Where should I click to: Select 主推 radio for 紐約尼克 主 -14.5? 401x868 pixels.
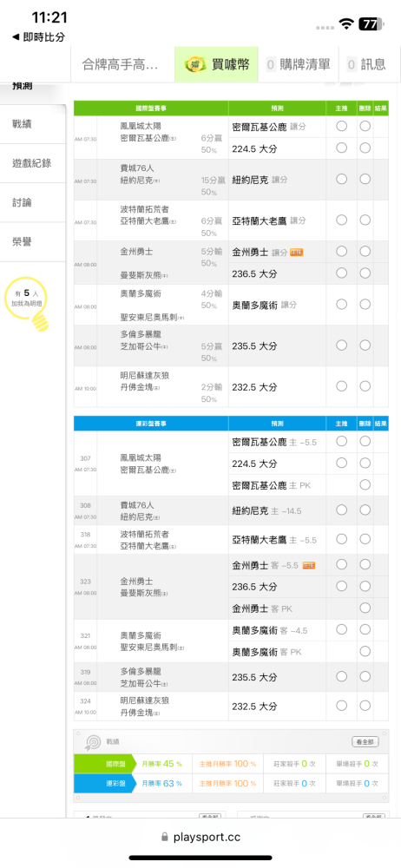[x=341, y=510]
